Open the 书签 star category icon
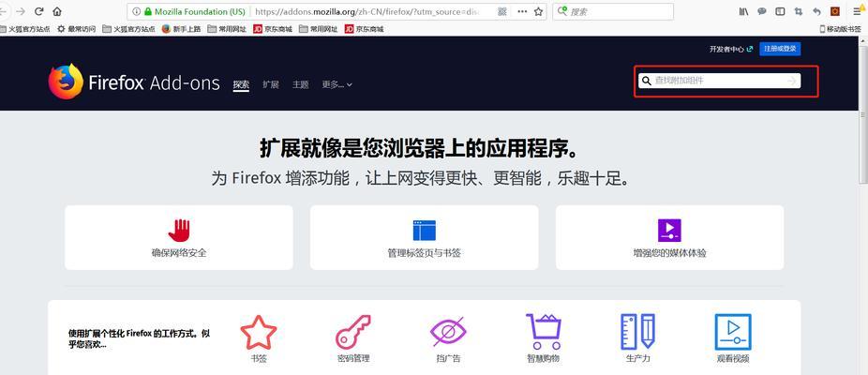Screen dimensions: 868x375 pos(259,333)
